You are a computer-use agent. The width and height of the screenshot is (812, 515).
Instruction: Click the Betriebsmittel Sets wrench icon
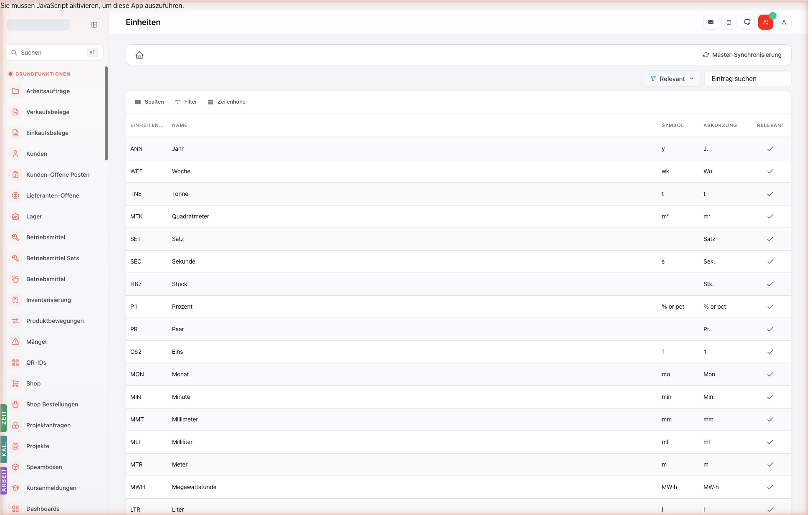pos(15,258)
